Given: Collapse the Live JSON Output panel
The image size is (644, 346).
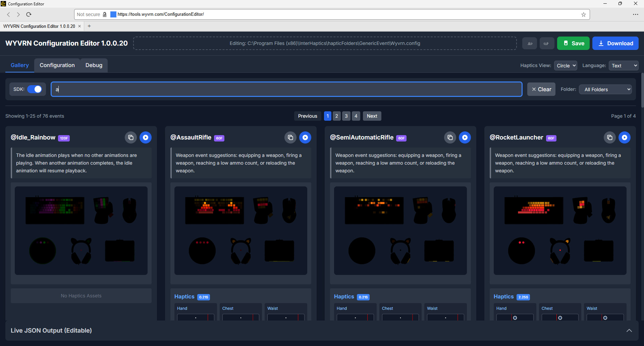Looking at the screenshot, I should 629,331.
